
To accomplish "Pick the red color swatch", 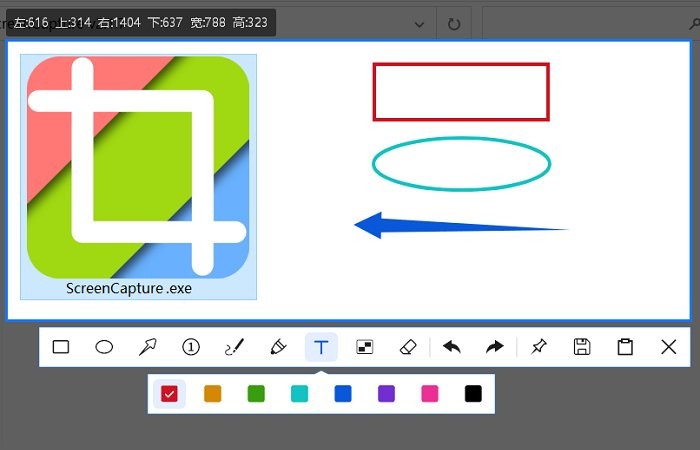I will coord(169,394).
